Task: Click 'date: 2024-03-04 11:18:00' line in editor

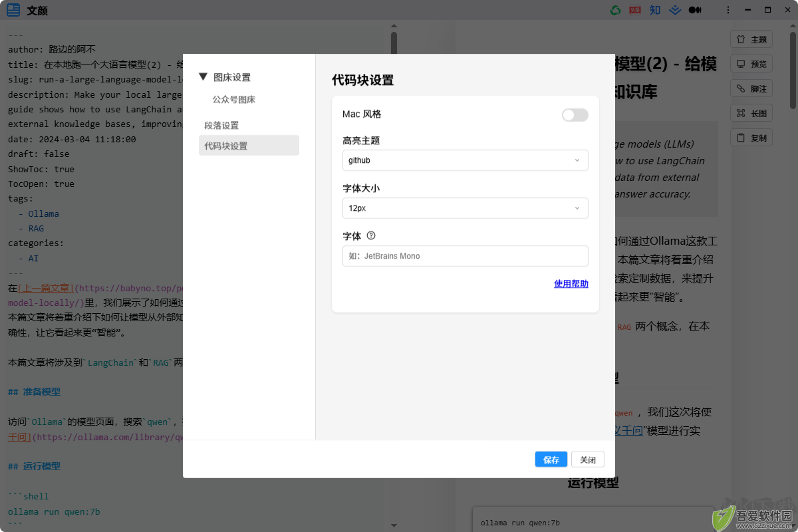Action: click(x=72, y=139)
